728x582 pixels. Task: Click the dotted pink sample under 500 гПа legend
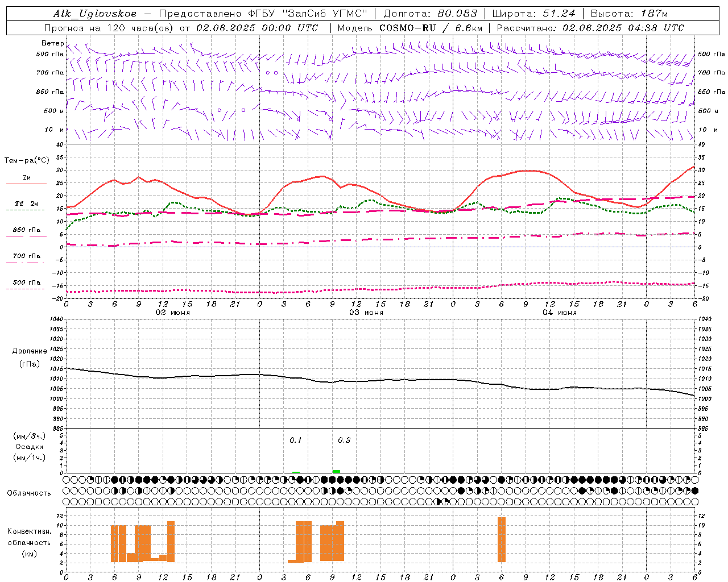(25, 289)
